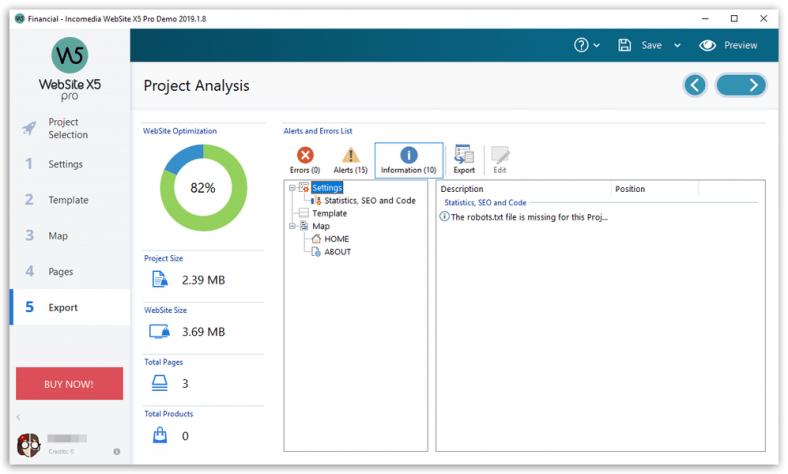Click the info icon on robots.txt row

[444, 217]
